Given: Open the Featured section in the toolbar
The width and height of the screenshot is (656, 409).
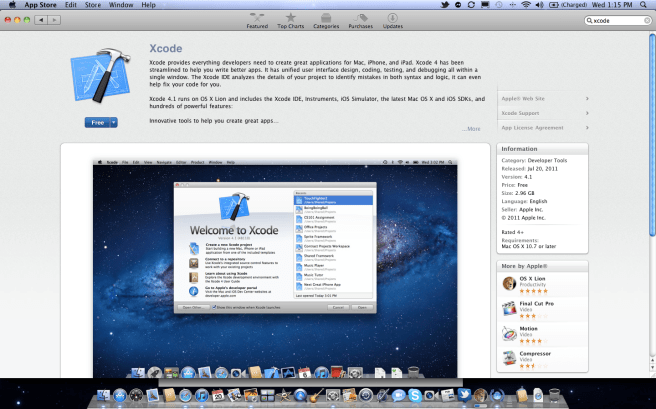Looking at the screenshot, I should pyautogui.click(x=257, y=20).
